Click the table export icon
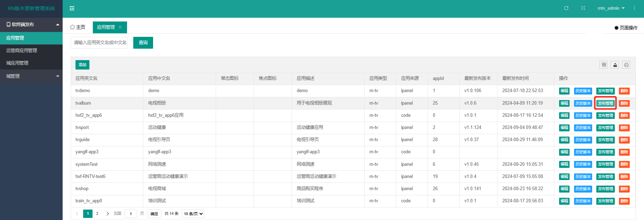 pos(615,65)
